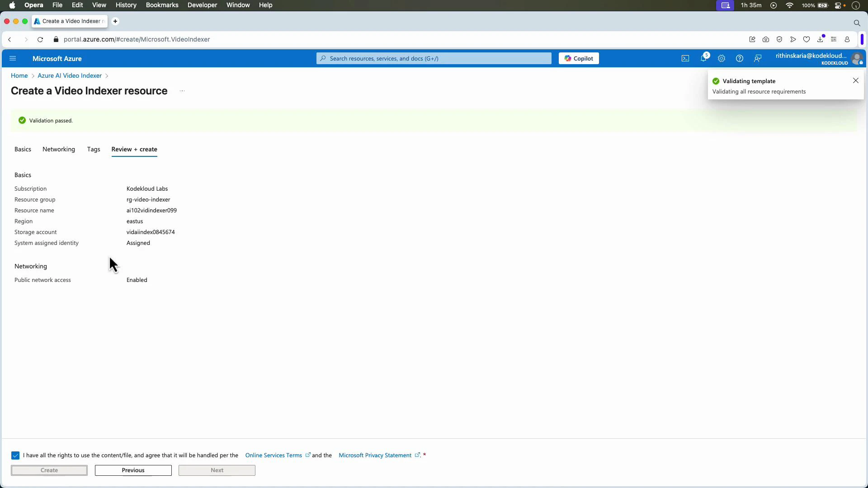Screen dimensions: 868x488
Task: Open the Online Services Terms link
Action: (274, 455)
